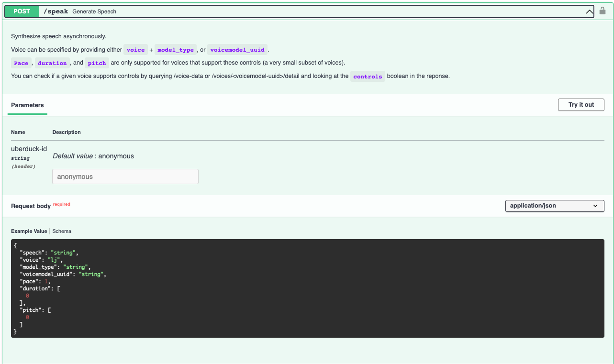Select the Parameters tab

tap(27, 105)
